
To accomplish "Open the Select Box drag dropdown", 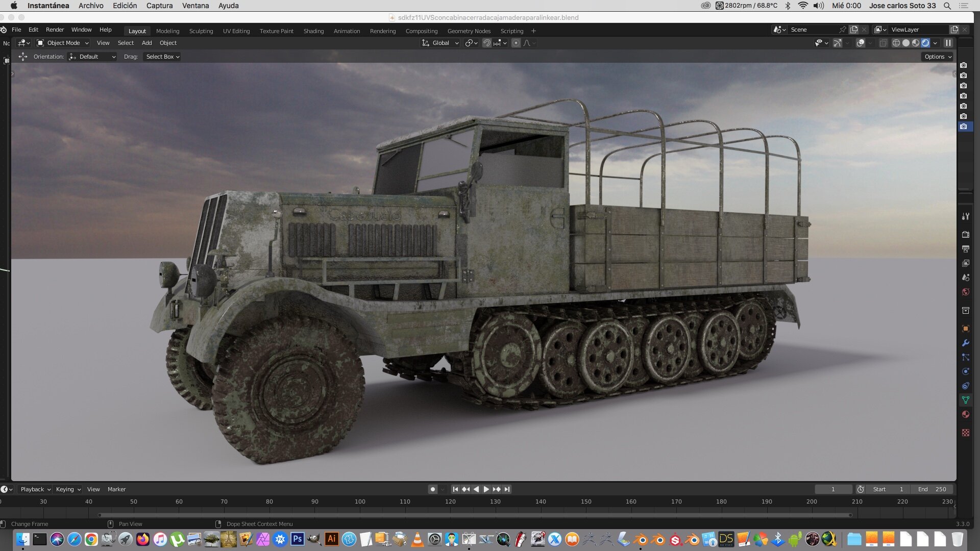I will click(x=162, y=57).
